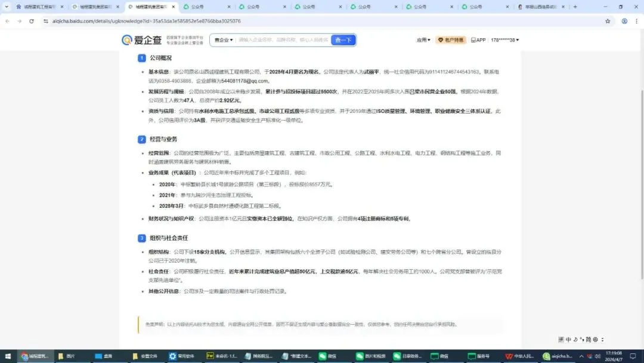Switch to the first 诚程建筑工程 Baidu tab
Viewport: 644px width, 363px height.
click(x=39, y=7)
